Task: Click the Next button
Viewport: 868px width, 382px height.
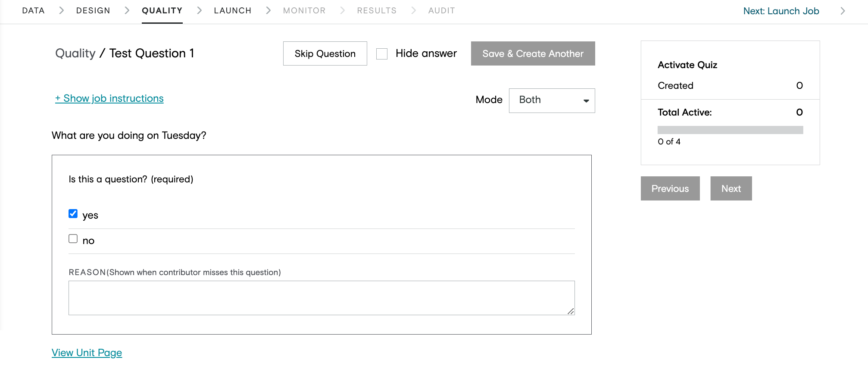Action: point(731,188)
